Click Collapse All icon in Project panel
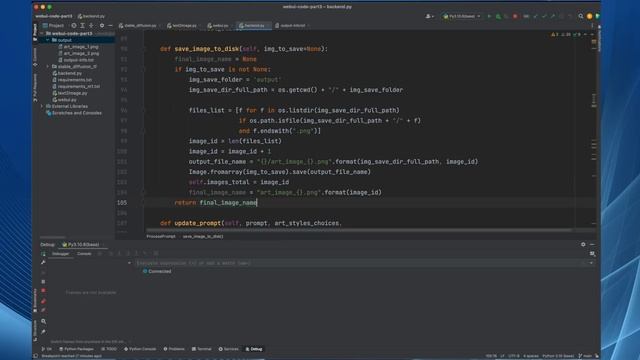 pyautogui.click(x=91, y=25)
